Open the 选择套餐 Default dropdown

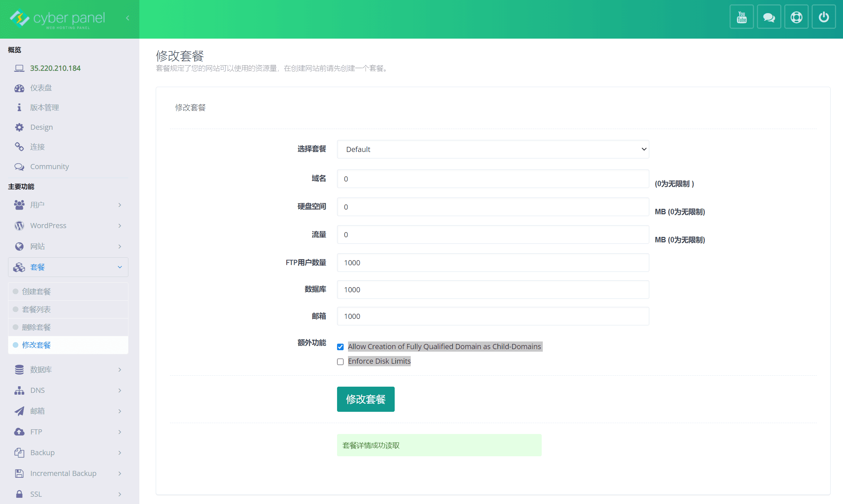[493, 149]
